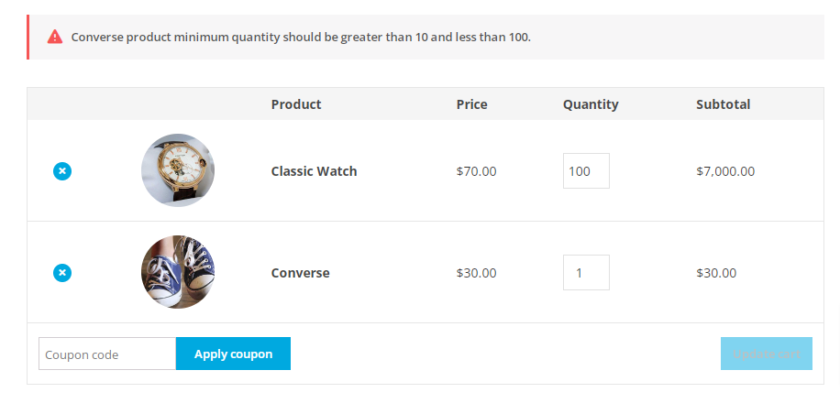Click the Update cart button
This screenshot has width=840, height=403.
(x=766, y=354)
